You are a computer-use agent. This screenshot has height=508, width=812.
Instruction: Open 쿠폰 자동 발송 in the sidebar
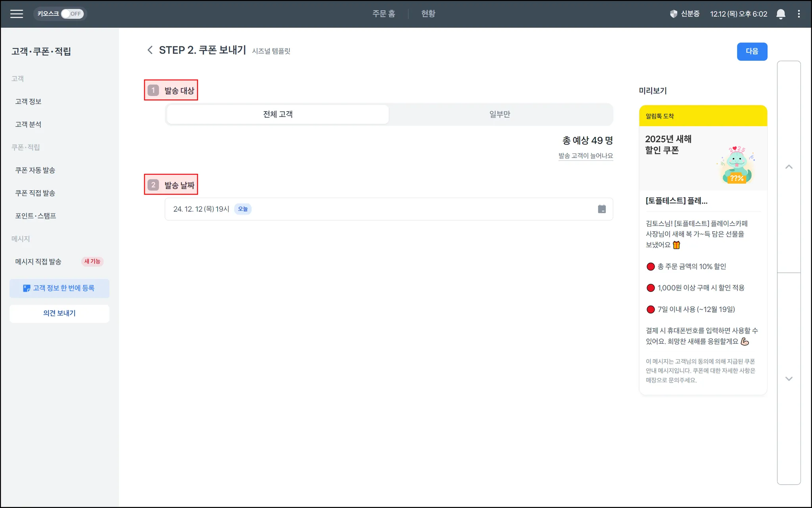(35, 170)
